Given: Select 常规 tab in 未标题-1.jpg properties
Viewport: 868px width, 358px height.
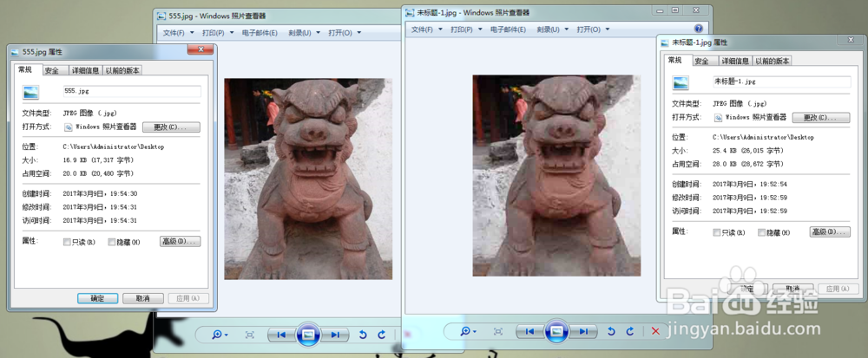Looking at the screenshot, I should [x=675, y=60].
